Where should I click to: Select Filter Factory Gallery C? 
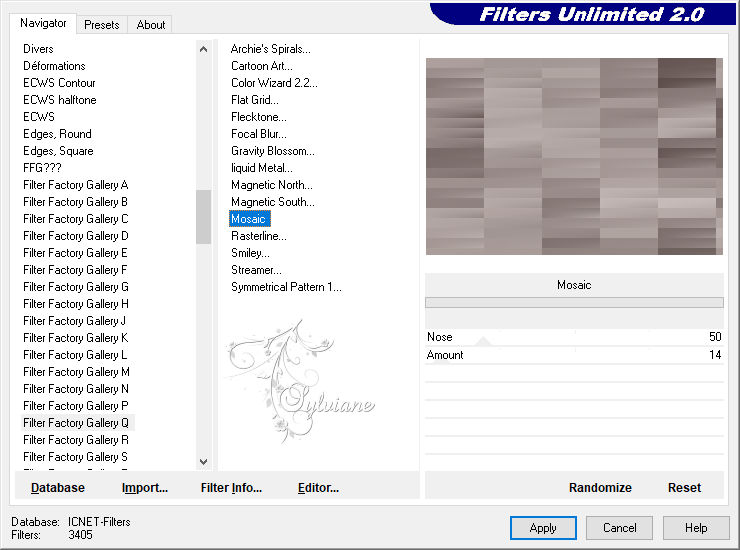click(76, 219)
